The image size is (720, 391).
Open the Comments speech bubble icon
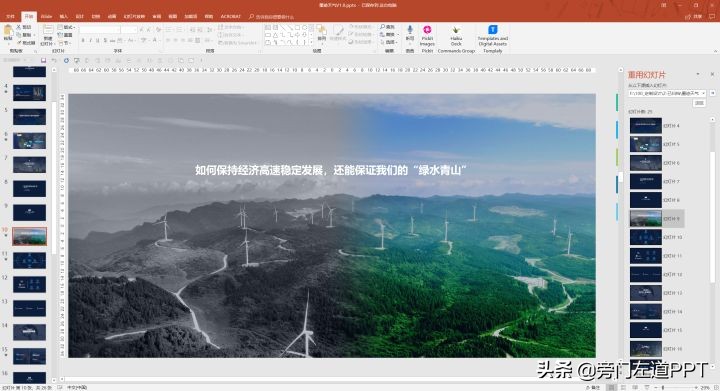click(712, 17)
